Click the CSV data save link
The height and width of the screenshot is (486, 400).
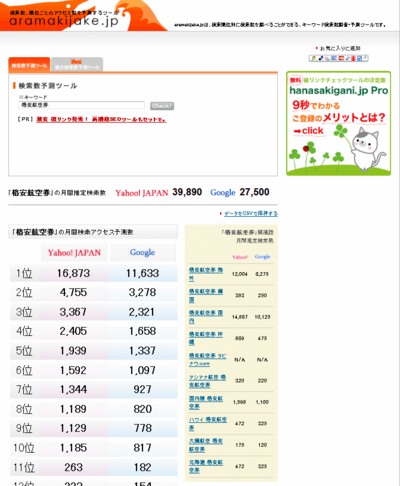[x=251, y=213]
